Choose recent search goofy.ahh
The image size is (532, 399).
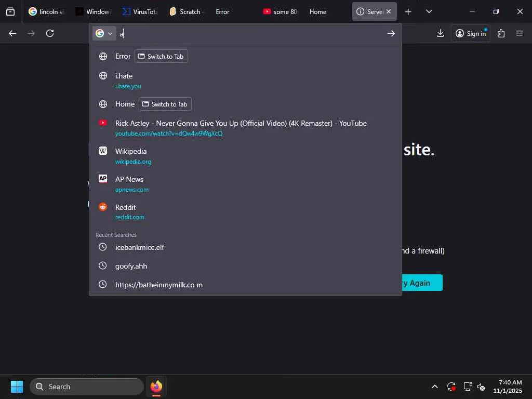tap(245, 266)
